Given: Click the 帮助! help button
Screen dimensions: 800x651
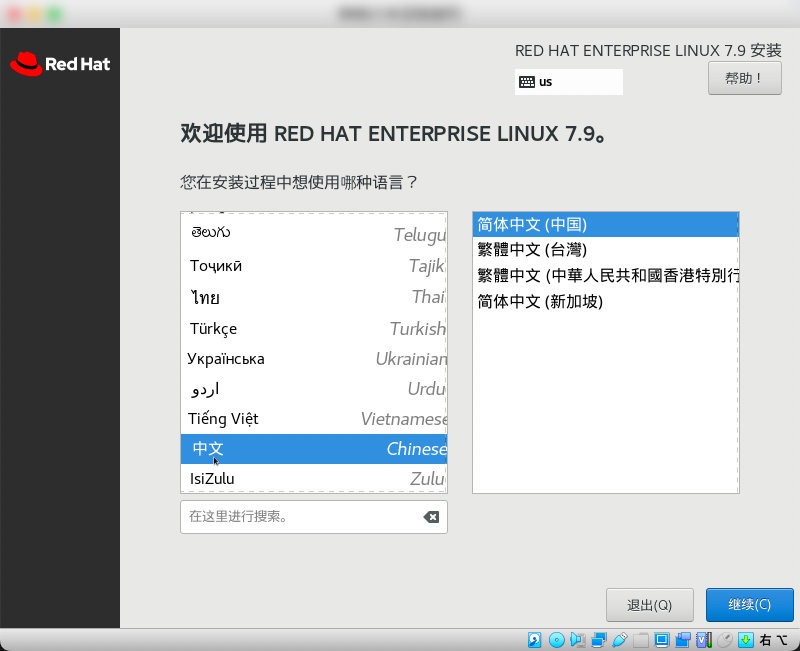Looking at the screenshot, I should (744, 78).
